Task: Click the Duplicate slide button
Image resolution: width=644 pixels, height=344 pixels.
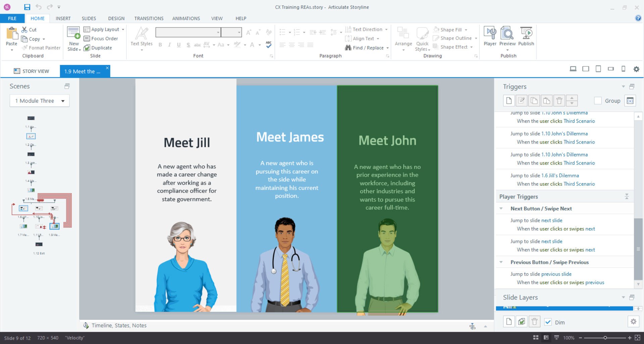Action: point(98,48)
